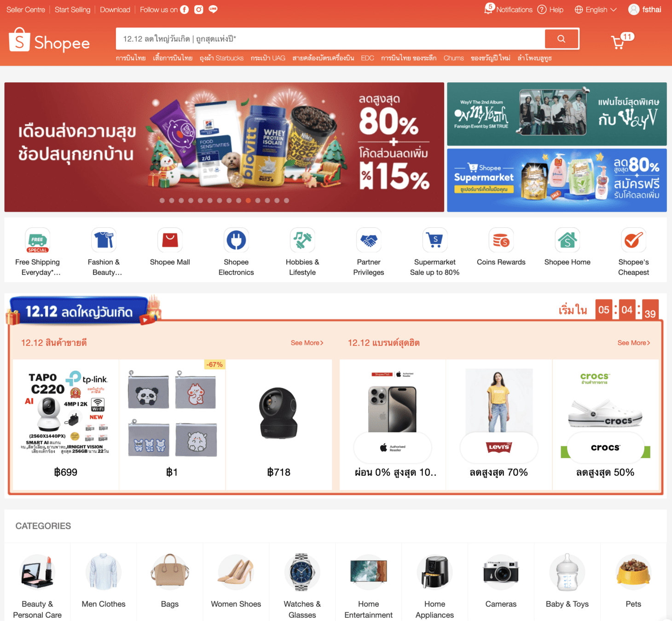See More of 12.12 สินค้าขายดี
The height and width of the screenshot is (621, 672).
point(307,343)
